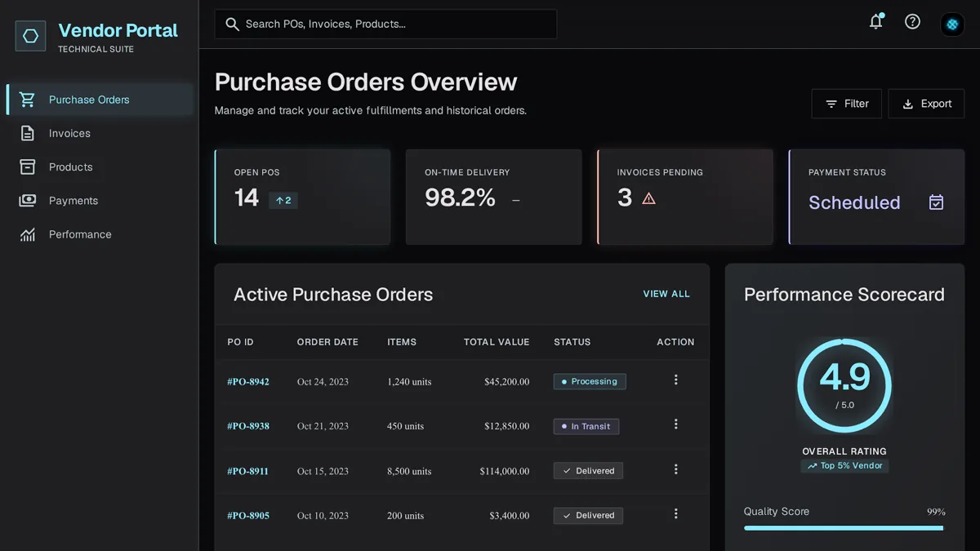Click the payment status calendar icon

pyautogui.click(x=936, y=202)
